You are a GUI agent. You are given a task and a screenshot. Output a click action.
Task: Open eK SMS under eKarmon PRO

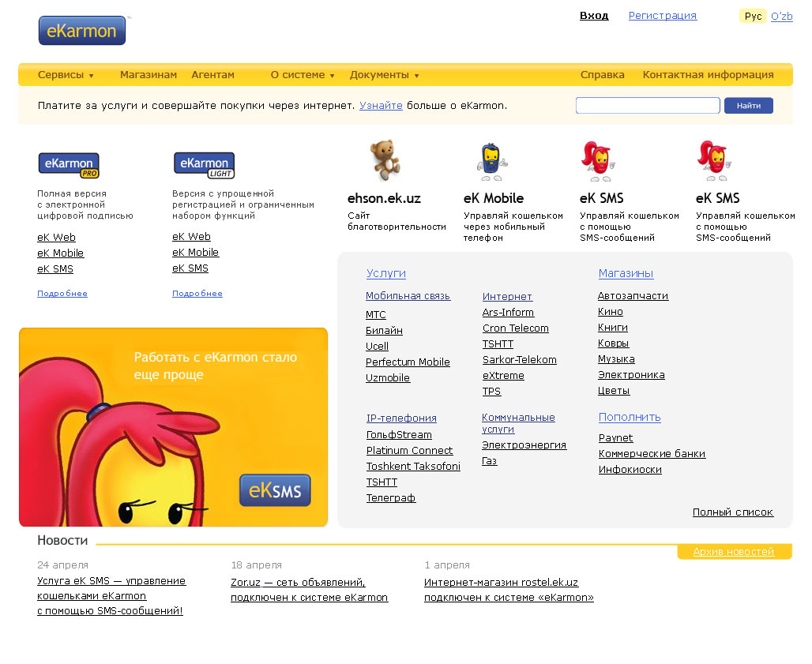tap(55, 269)
